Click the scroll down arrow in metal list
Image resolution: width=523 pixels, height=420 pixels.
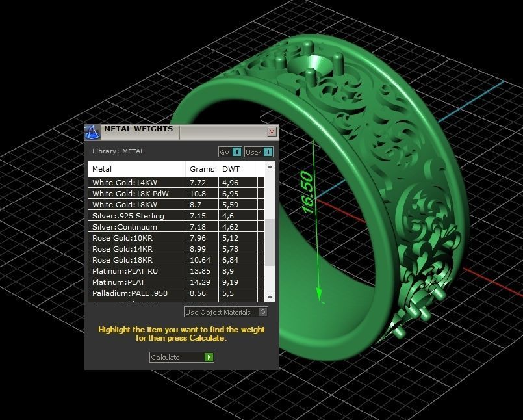click(270, 297)
